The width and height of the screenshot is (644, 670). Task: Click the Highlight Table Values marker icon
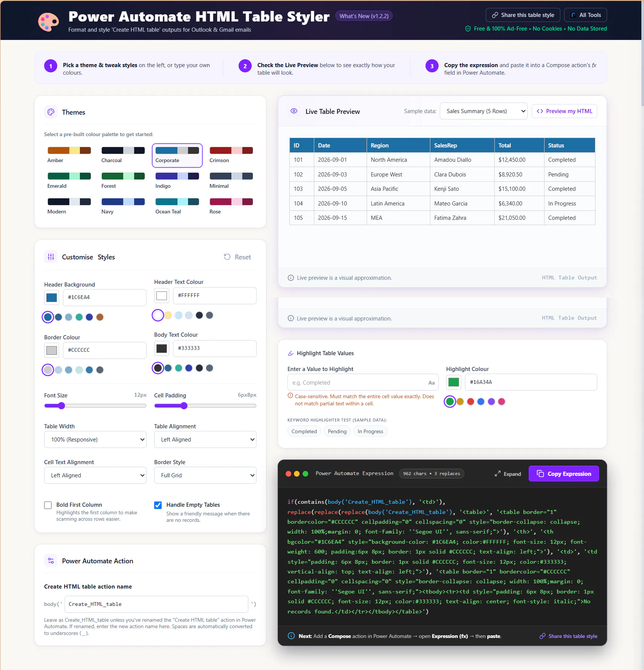(x=291, y=353)
